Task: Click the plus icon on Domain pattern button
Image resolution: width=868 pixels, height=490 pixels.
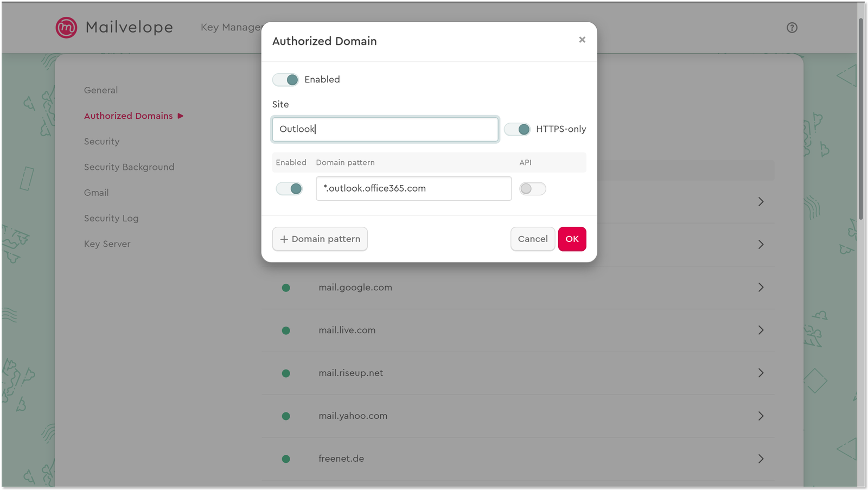Action: coord(284,239)
